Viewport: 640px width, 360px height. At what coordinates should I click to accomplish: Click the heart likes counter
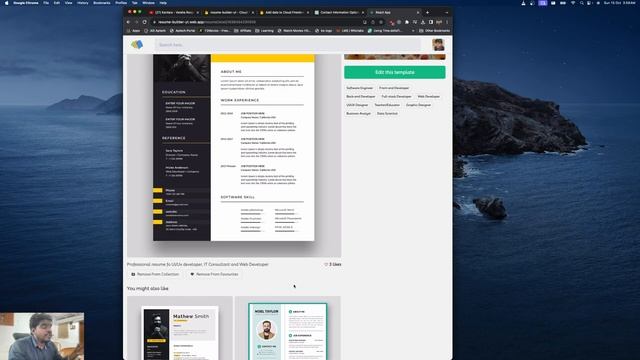click(x=333, y=264)
